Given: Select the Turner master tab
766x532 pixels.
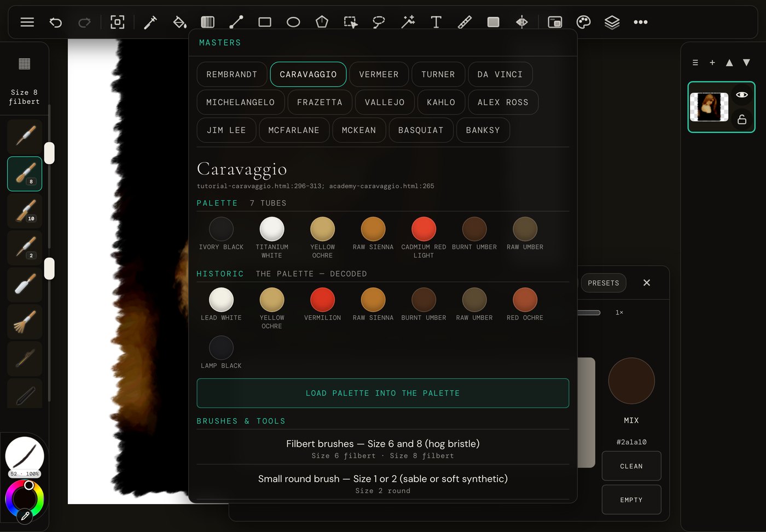Looking at the screenshot, I should pyautogui.click(x=438, y=74).
